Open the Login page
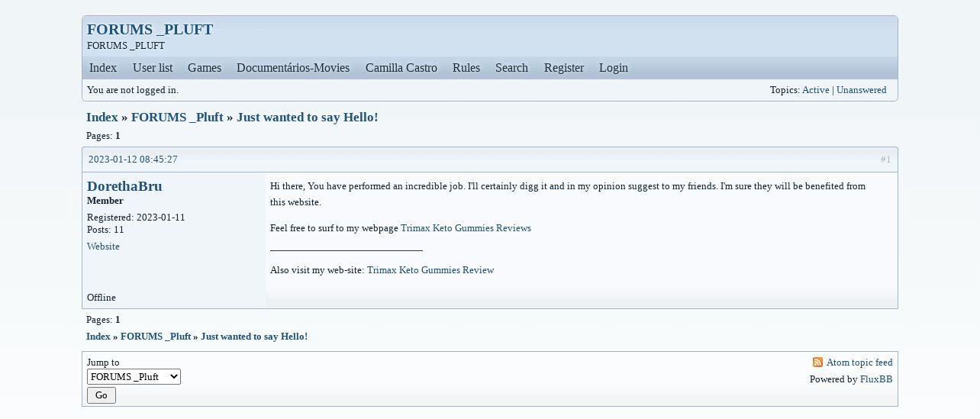The height and width of the screenshot is (419, 980). [614, 68]
